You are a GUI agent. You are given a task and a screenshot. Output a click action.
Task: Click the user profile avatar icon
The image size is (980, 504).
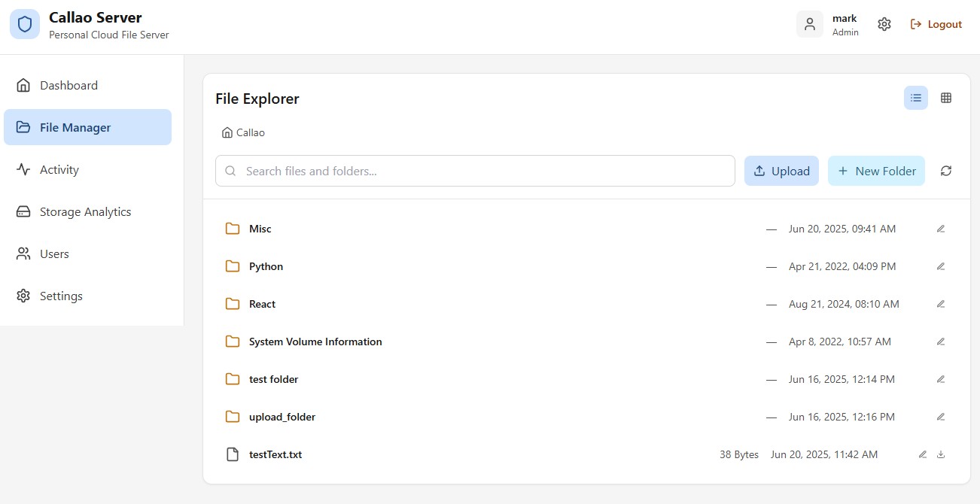click(x=810, y=24)
